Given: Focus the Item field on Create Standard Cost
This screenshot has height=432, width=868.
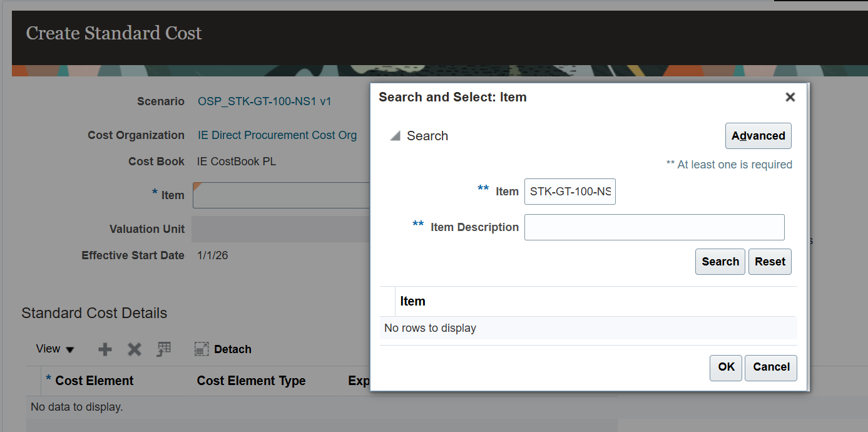Looking at the screenshot, I should pyautogui.click(x=282, y=195).
